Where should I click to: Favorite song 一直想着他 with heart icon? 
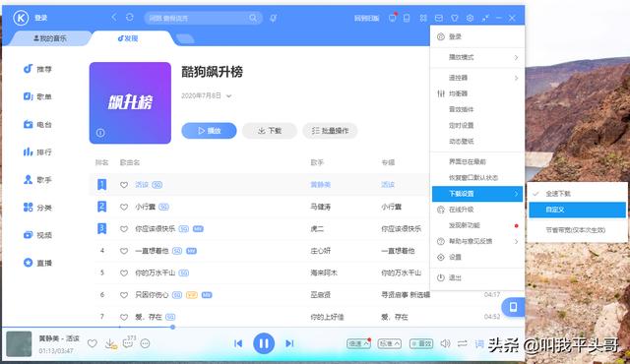click(x=124, y=251)
